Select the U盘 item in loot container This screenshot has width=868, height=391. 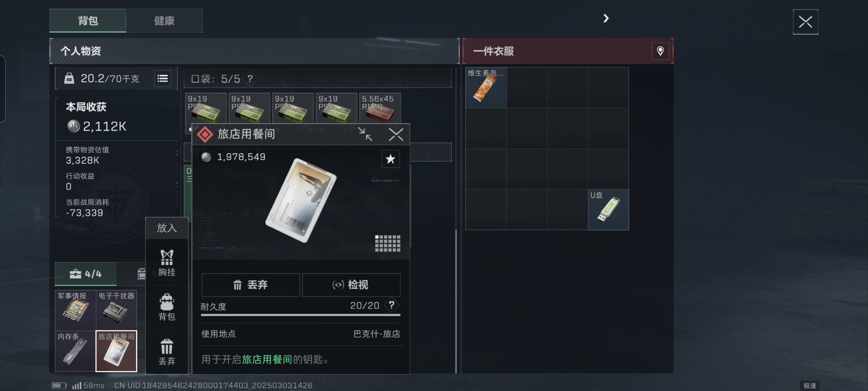pyautogui.click(x=608, y=210)
